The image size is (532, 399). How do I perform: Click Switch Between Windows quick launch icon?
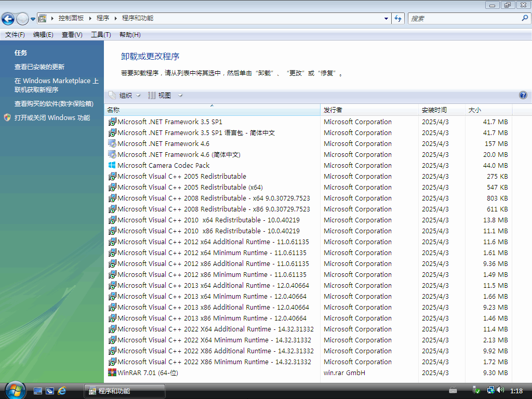pos(50,391)
